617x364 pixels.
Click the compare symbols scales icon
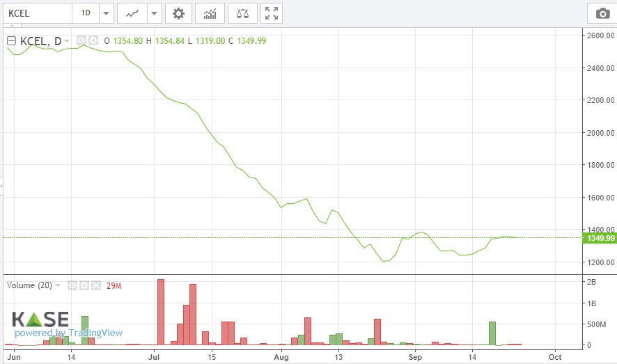click(x=242, y=13)
